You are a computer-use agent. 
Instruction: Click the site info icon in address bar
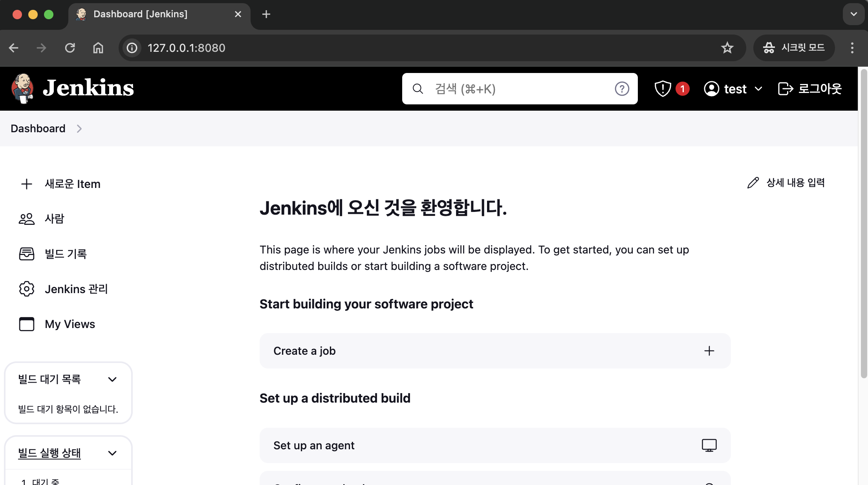[132, 48]
